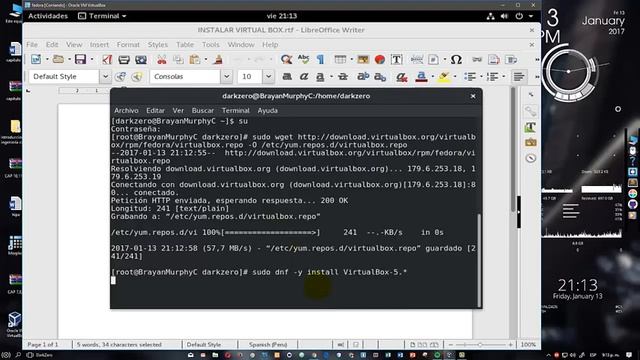Screen dimensions: 640x360
Task: Toggle Italic formatting in Writer
Action: [x=304, y=76]
